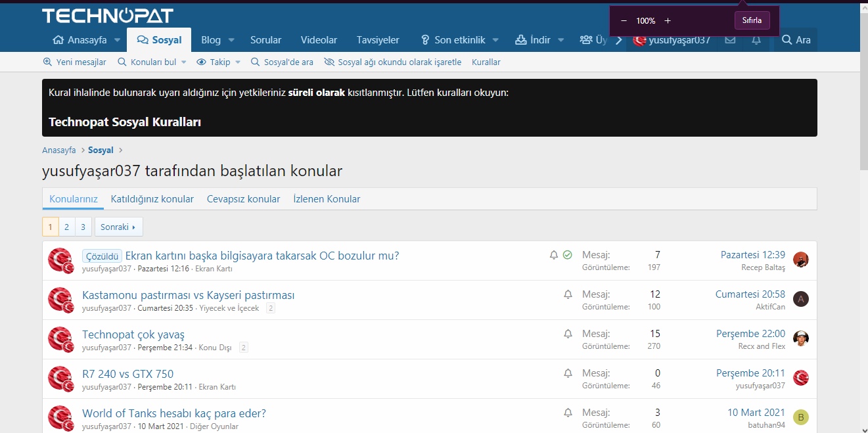868x433 pixels.
Task: Switch to Cevapsız konular tab
Action: pyautogui.click(x=243, y=199)
